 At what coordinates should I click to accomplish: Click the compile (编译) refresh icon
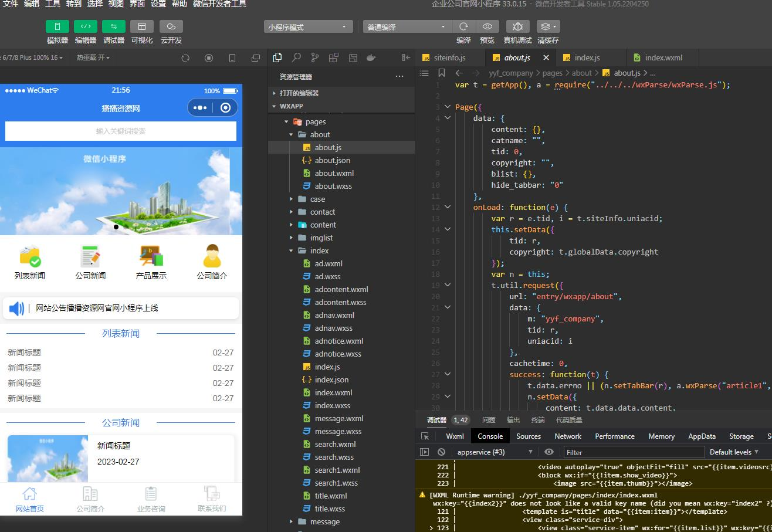point(463,26)
